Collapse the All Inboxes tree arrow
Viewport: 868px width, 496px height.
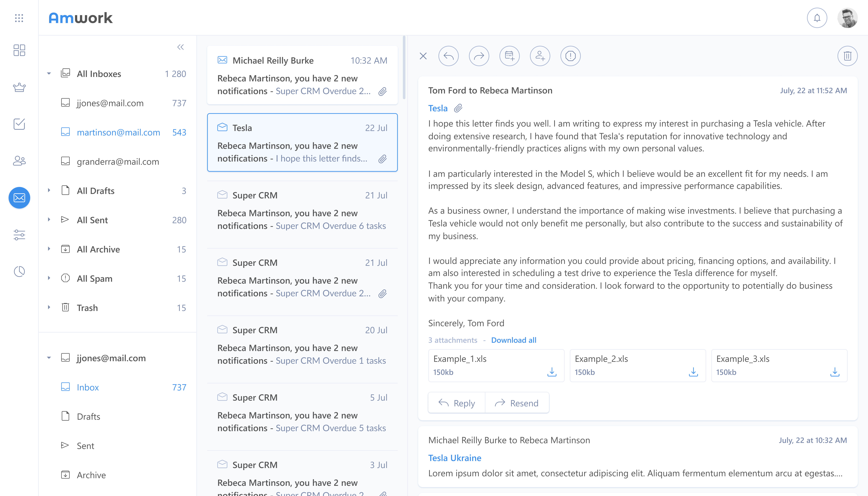(49, 74)
